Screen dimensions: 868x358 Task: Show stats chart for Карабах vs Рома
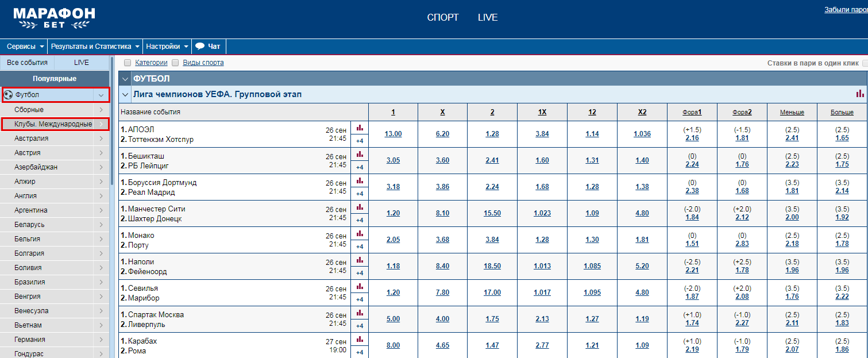(x=360, y=339)
